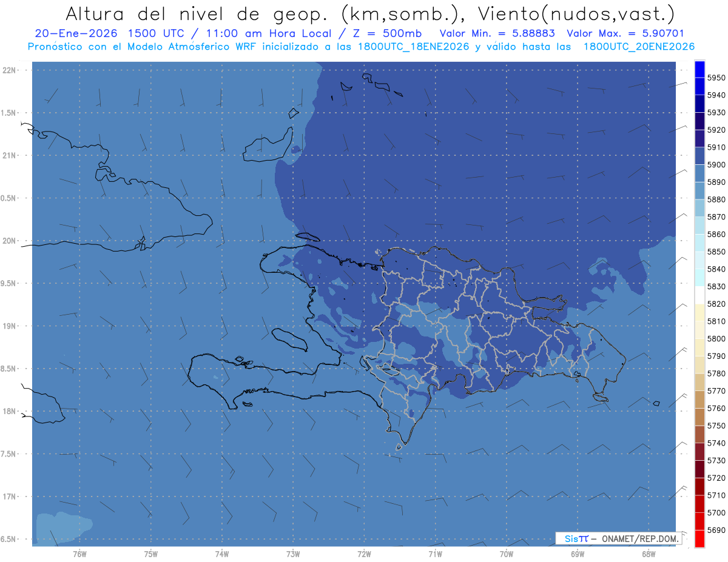Click the '18N' latitude label
This screenshot has height=562, width=728.
(x=10, y=412)
